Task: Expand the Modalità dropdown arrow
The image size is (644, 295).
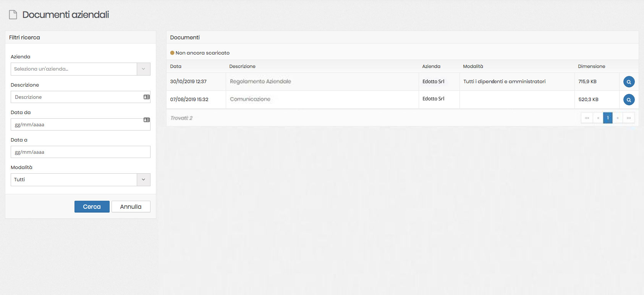Action: (x=144, y=180)
